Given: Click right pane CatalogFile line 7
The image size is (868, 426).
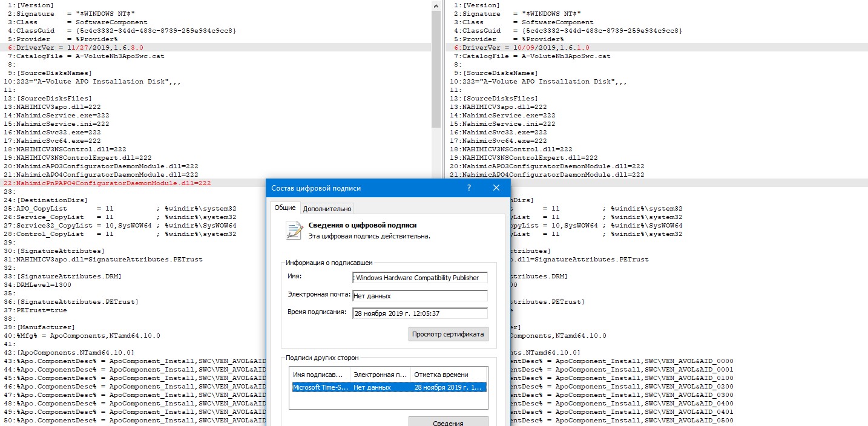Looking at the screenshot, I should point(533,56).
